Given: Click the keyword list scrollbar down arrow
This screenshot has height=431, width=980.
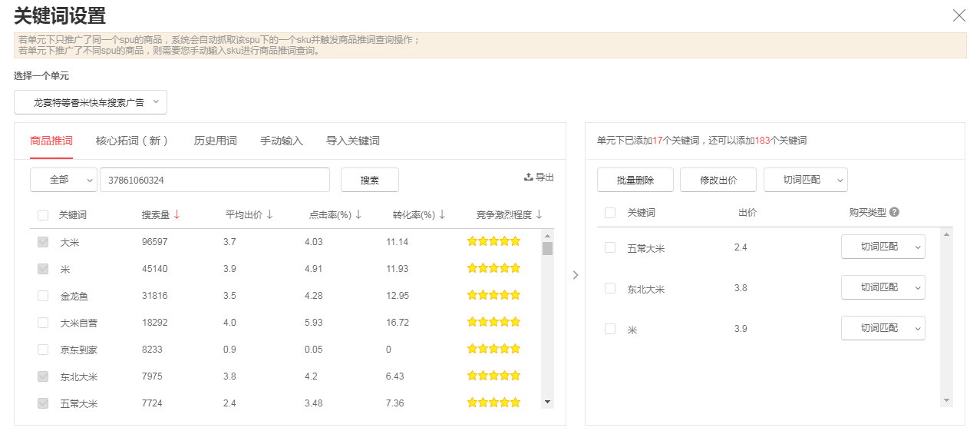Looking at the screenshot, I should point(547,402).
